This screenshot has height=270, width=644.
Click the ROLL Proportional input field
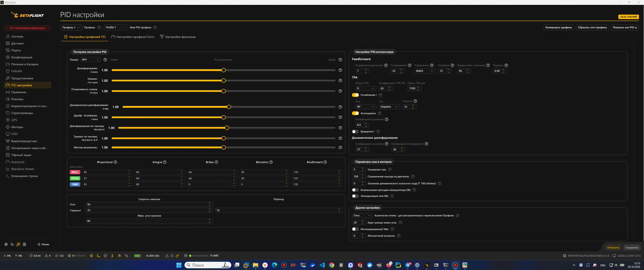[x=107, y=172]
